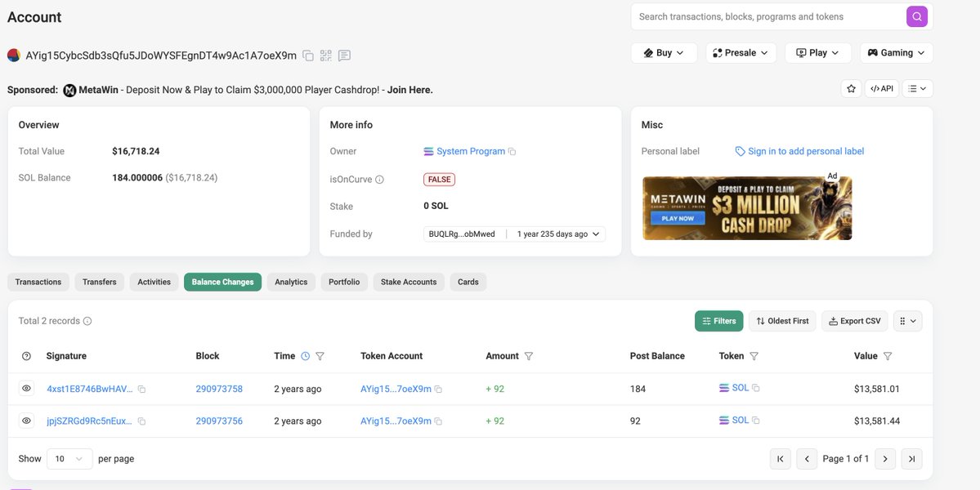The height and width of the screenshot is (490, 980).
Task: Filter the Amount column
Action: pos(529,356)
